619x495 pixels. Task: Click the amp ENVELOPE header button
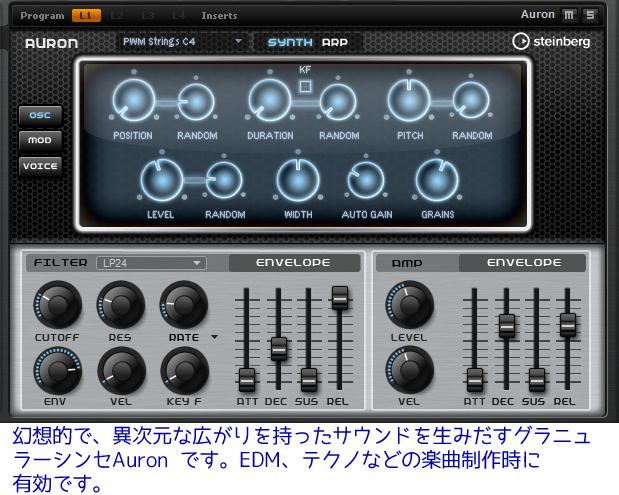[x=523, y=263]
